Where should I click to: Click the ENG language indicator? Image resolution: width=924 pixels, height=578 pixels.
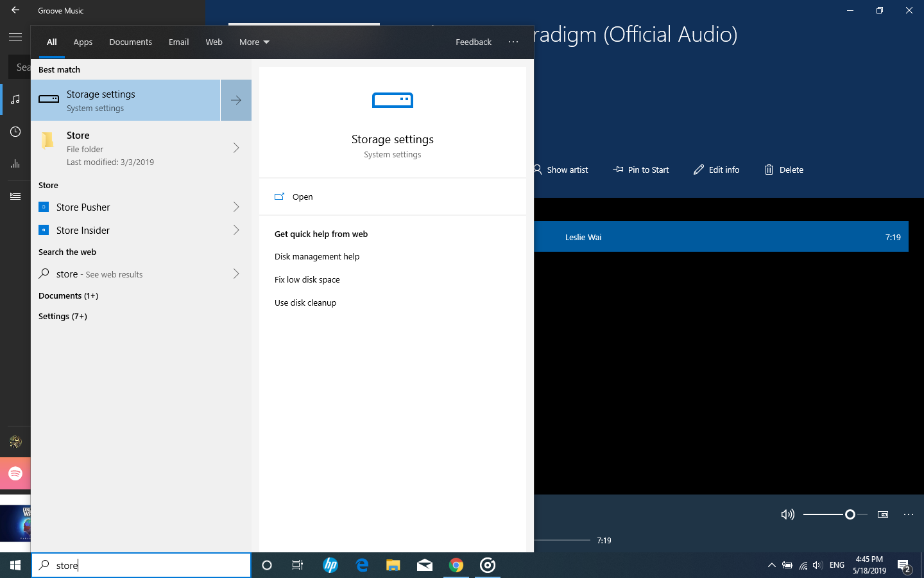click(x=837, y=566)
